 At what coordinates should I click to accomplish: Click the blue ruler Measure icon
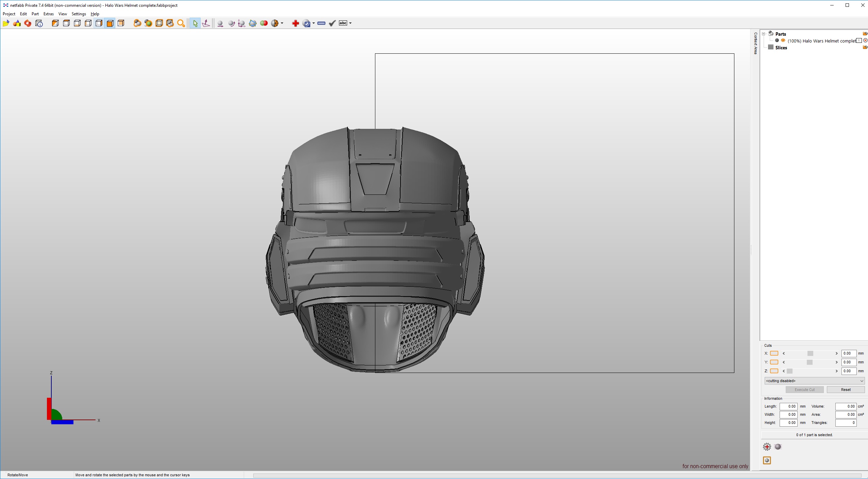[x=321, y=23]
